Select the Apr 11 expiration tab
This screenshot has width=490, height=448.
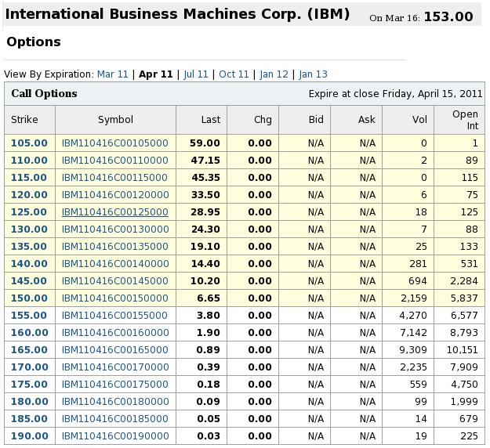click(x=156, y=74)
